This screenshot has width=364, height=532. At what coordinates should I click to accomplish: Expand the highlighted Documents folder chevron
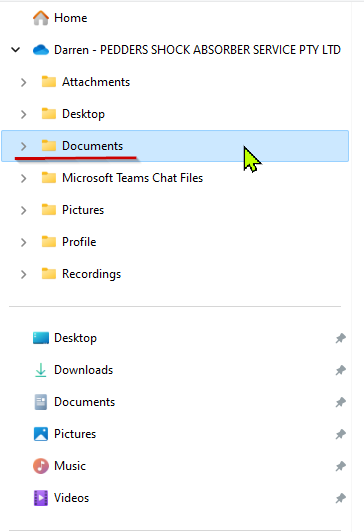click(23, 146)
